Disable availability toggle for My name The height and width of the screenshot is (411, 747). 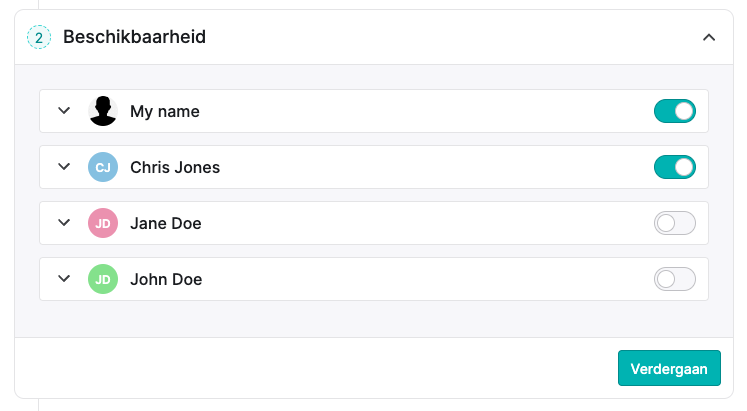(675, 111)
